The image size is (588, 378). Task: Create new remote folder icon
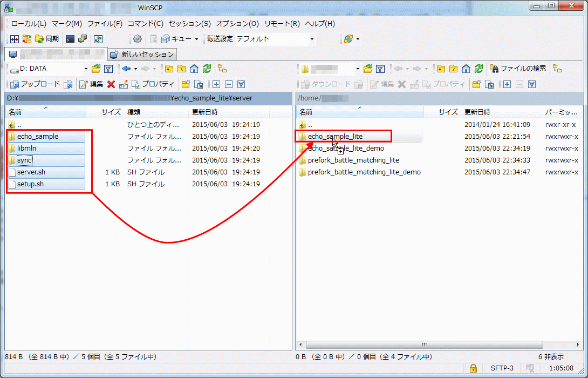[476, 84]
